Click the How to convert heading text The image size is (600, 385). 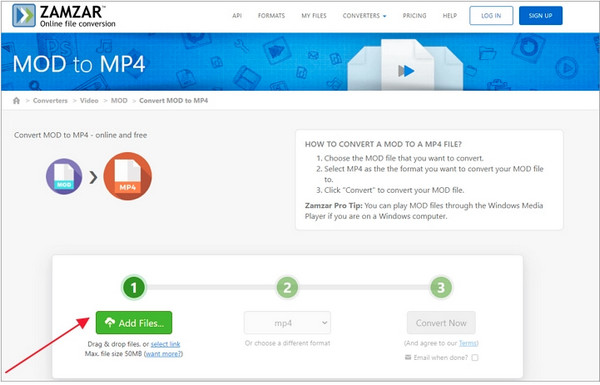[x=383, y=144]
